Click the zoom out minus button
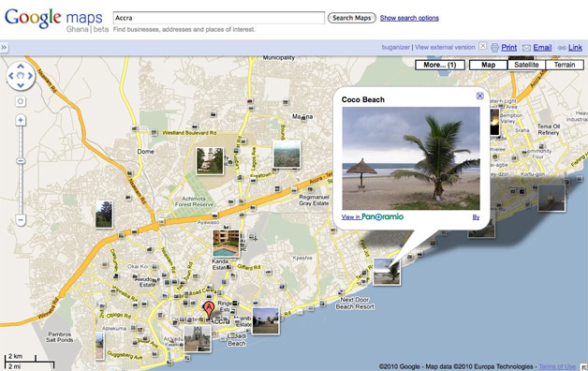The width and height of the screenshot is (588, 371). click(21, 220)
